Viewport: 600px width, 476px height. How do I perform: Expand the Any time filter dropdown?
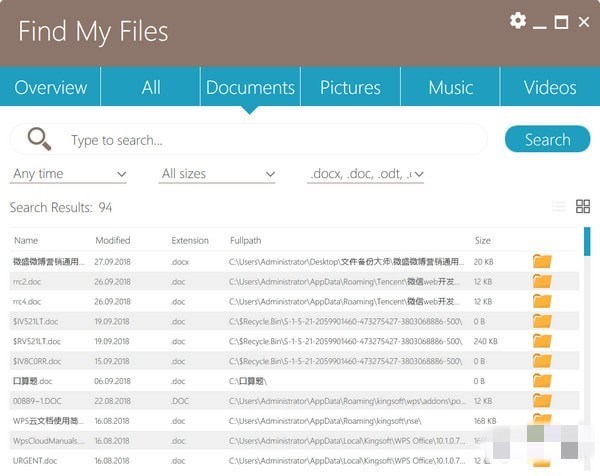69,174
